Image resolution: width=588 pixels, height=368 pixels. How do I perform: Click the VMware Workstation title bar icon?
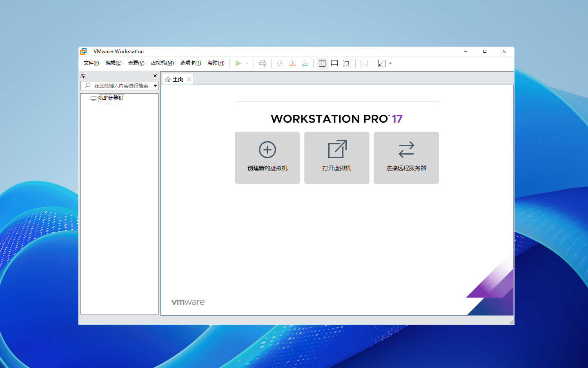pos(84,52)
